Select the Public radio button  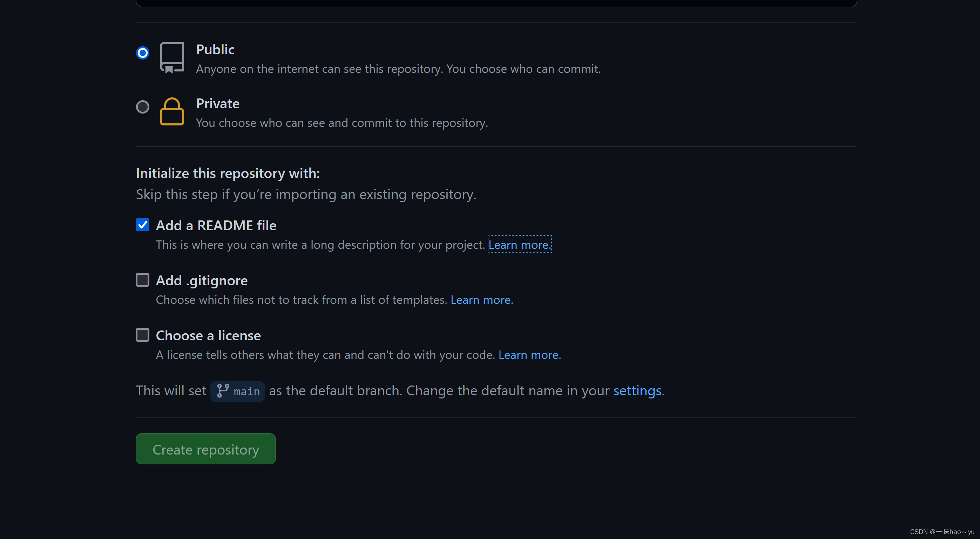(143, 53)
